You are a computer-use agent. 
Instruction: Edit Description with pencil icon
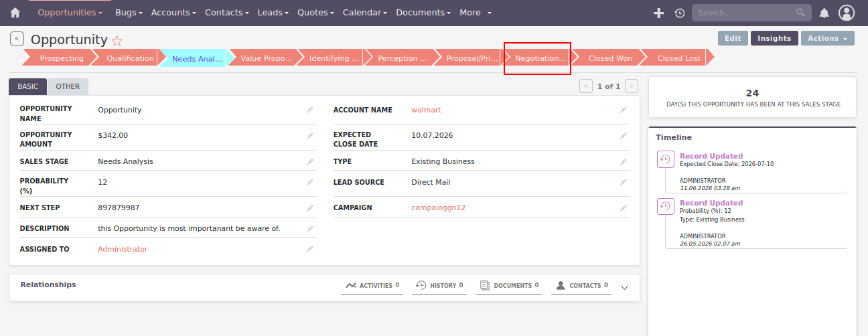[x=310, y=229]
